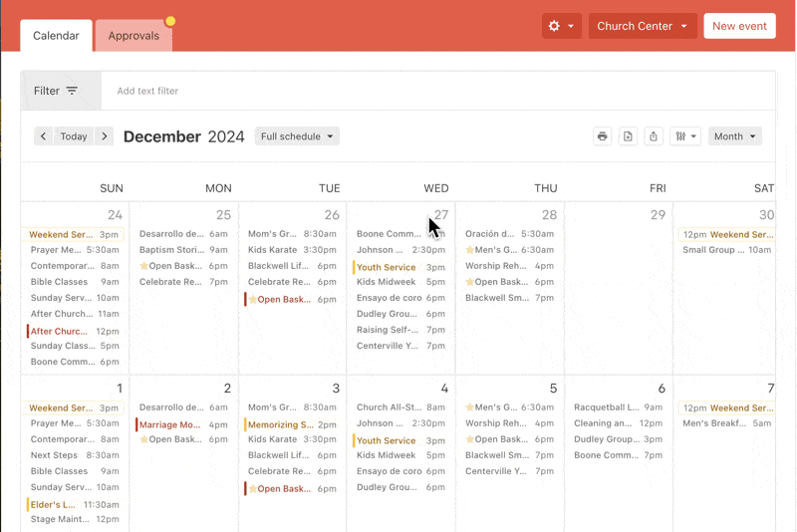The height and width of the screenshot is (532, 797).
Task: Open the settings gear menu
Action: pos(561,26)
